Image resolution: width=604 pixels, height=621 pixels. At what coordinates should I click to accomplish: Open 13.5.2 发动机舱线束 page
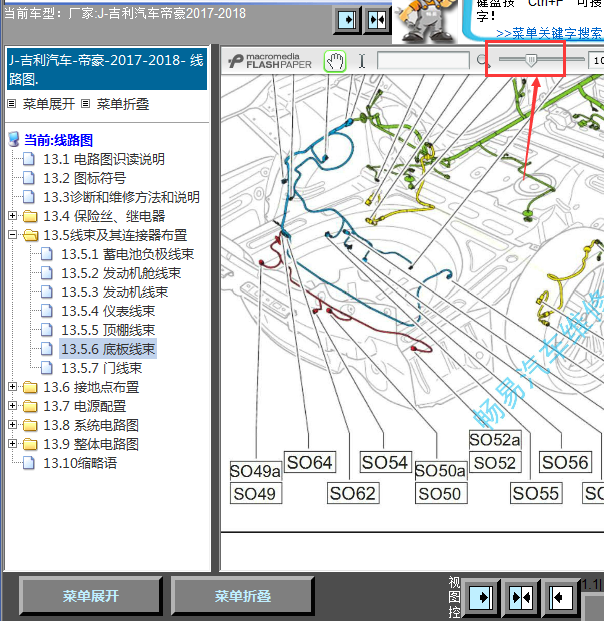(121, 273)
